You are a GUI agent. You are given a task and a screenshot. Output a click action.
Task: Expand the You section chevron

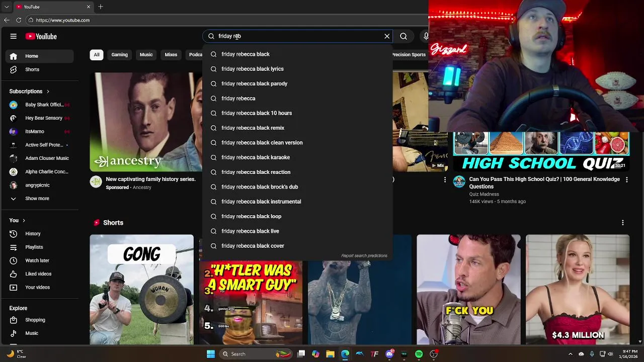click(x=23, y=220)
